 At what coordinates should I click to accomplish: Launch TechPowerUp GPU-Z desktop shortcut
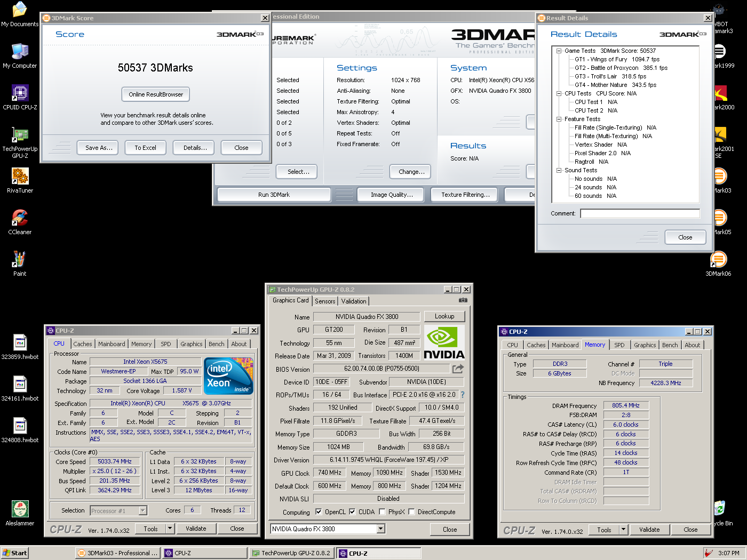pyautogui.click(x=20, y=143)
